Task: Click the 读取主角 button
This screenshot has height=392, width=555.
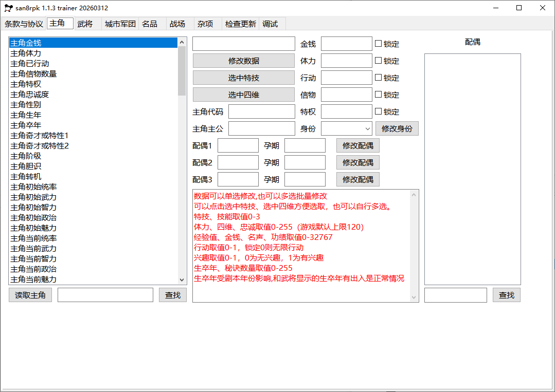Action: pyautogui.click(x=30, y=295)
